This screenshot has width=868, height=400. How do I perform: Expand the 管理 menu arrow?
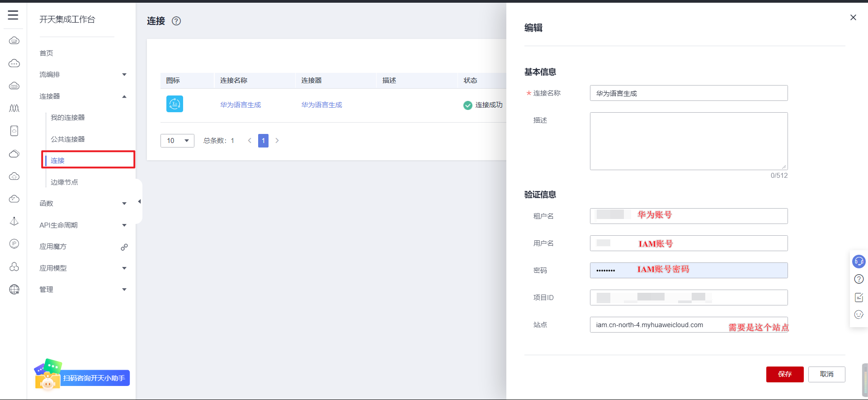pyautogui.click(x=124, y=290)
